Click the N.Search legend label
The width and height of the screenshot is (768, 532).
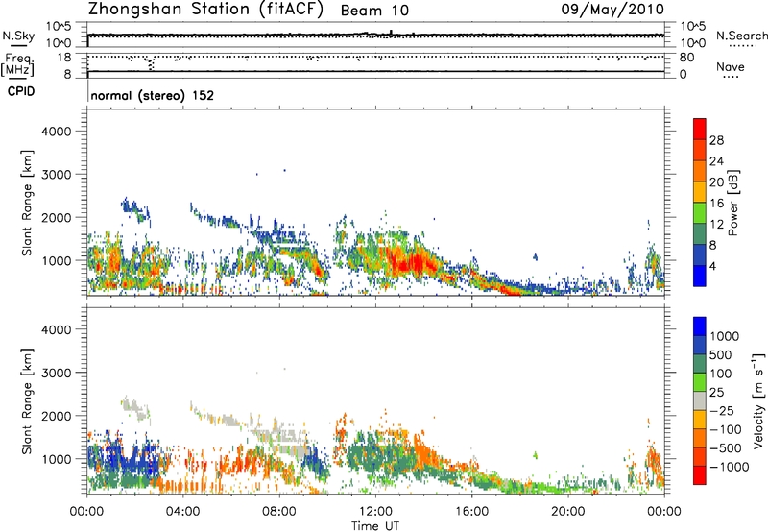click(741, 36)
